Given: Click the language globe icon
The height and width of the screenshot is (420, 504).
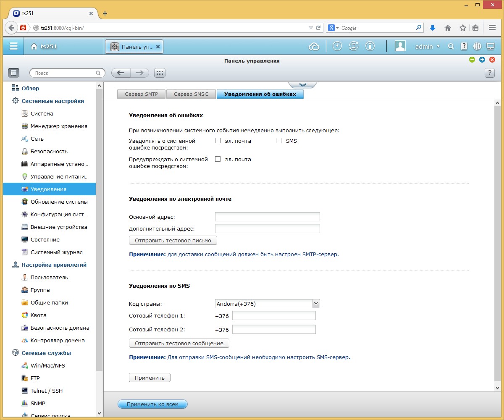Looking at the screenshot, I should point(477,47).
